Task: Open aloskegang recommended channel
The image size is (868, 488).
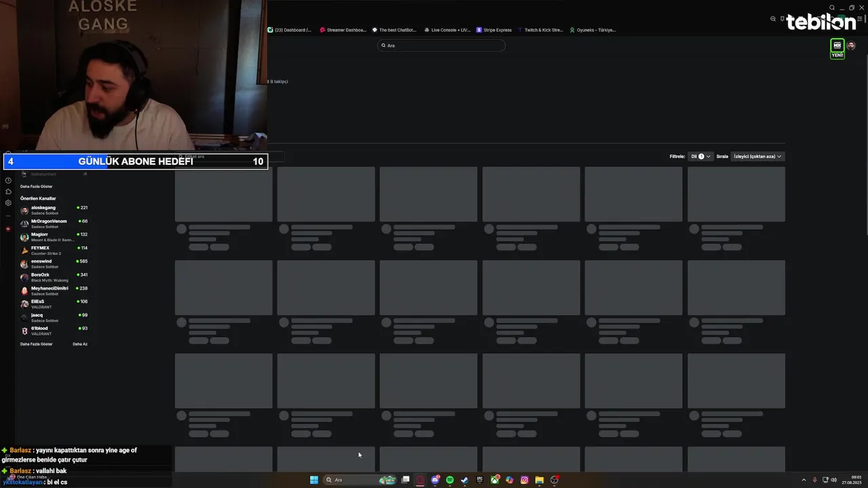Action: coord(54,210)
